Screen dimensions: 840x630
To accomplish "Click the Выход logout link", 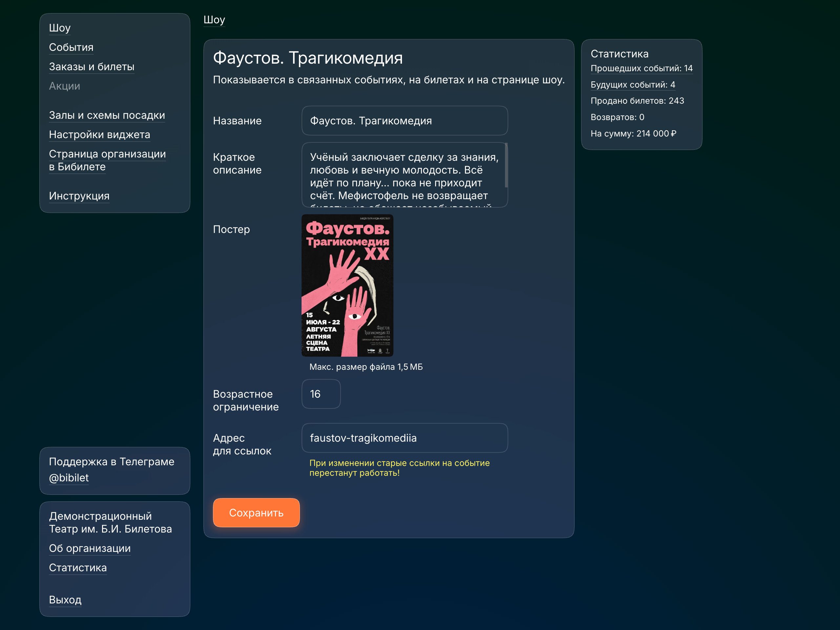I will click(65, 600).
